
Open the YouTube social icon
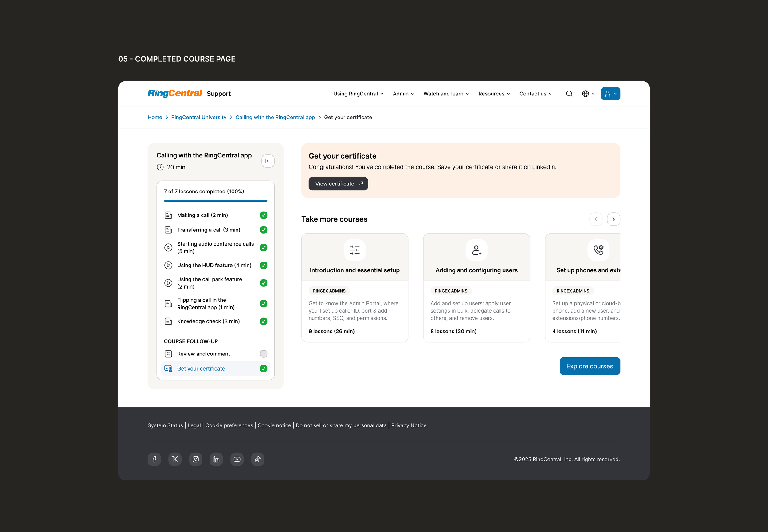pos(237,459)
